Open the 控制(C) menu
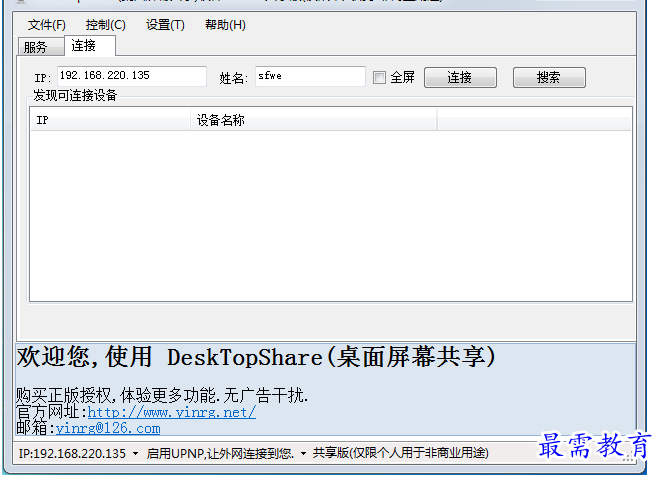Screen dimensions: 660x477 pyautogui.click(x=106, y=25)
